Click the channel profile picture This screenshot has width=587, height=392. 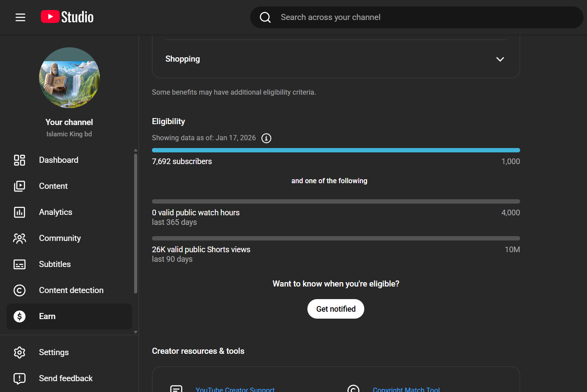[x=69, y=78]
